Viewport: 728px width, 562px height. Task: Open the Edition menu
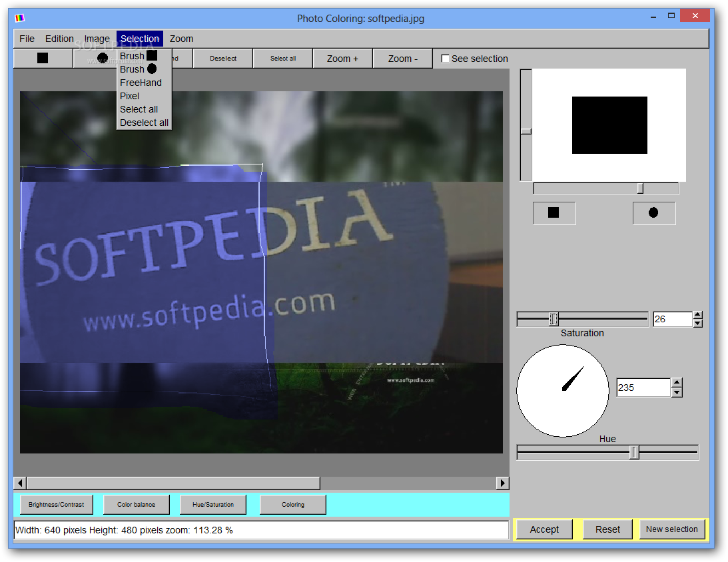click(59, 39)
